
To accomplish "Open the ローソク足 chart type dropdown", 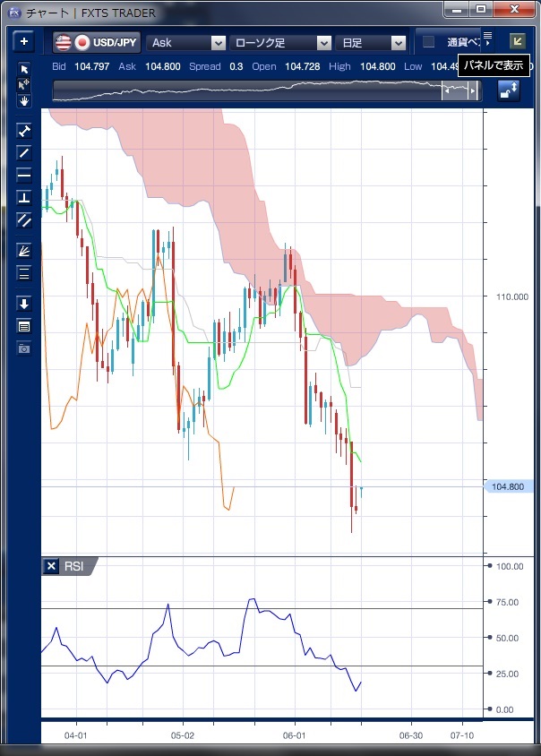I will click(x=281, y=42).
